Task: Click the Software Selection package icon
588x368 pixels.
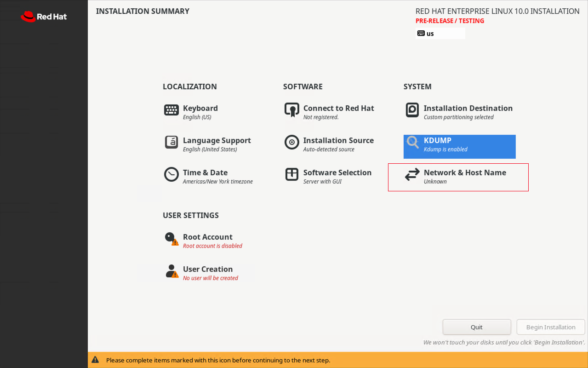Action: (x=292, y=174)
